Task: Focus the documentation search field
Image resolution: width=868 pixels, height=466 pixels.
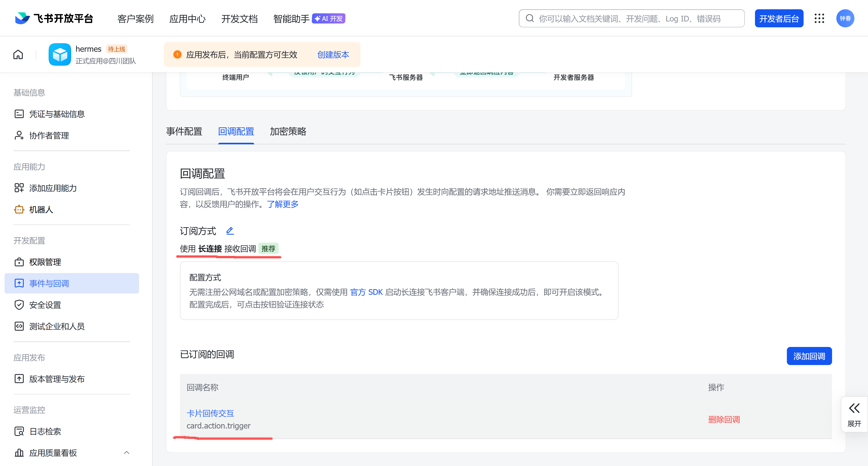Action: (x=632, y=18)
